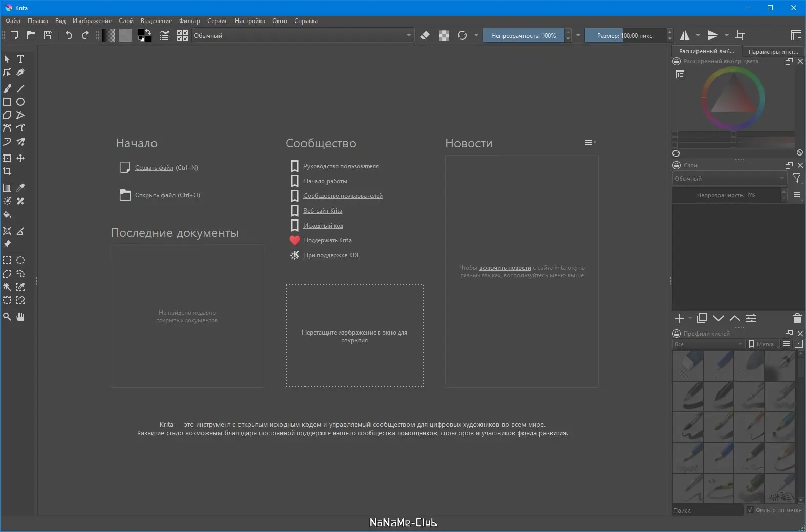Select the Pan hand tool

[x=20, y=317]
